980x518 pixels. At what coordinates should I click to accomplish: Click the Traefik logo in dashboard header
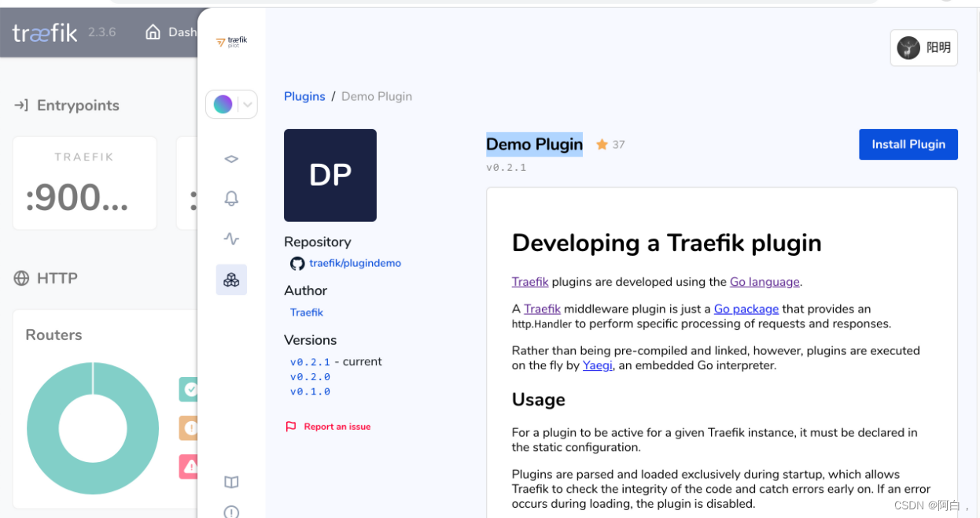click(45, 32)
